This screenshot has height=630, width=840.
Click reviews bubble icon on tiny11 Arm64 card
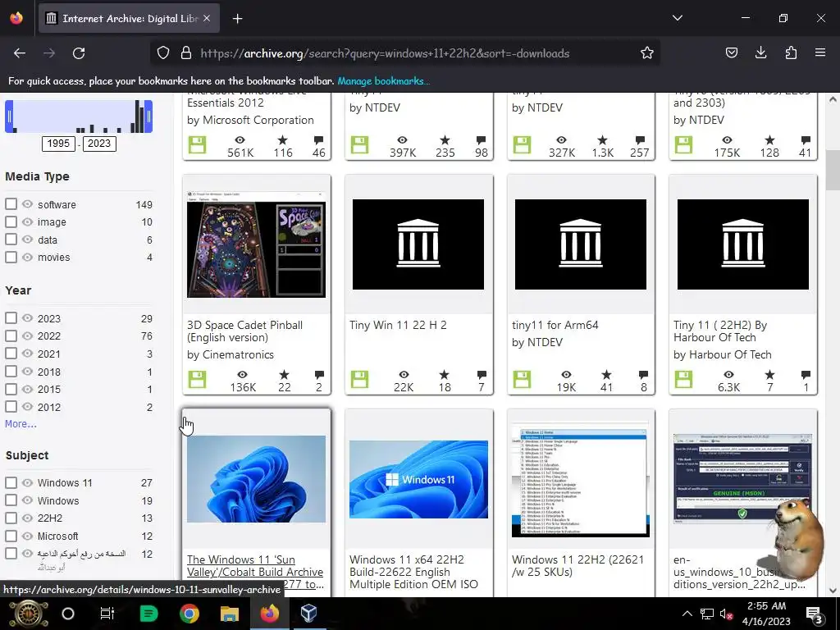click(x=643, y=374)
